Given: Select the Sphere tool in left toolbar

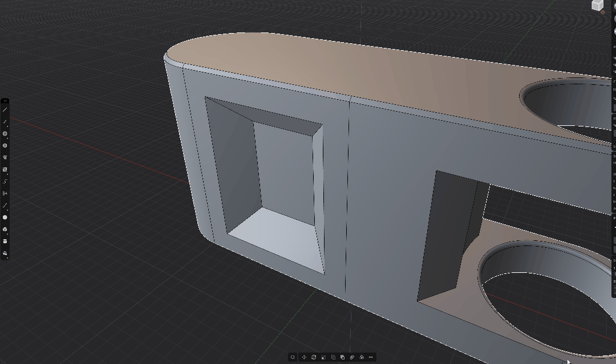Looking at the screenshot, I should point(5,217).
